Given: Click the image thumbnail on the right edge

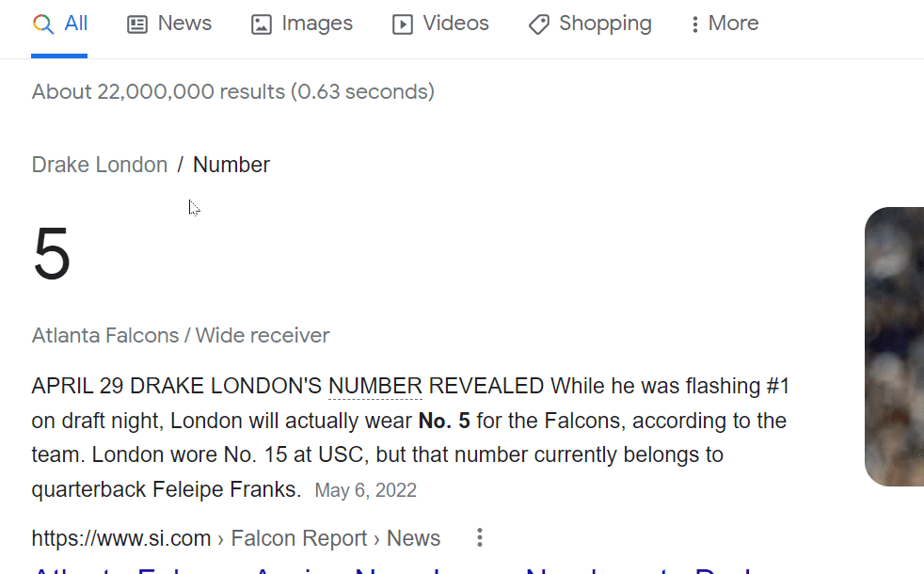Looking at the screenshot, I should click(895, 346).
